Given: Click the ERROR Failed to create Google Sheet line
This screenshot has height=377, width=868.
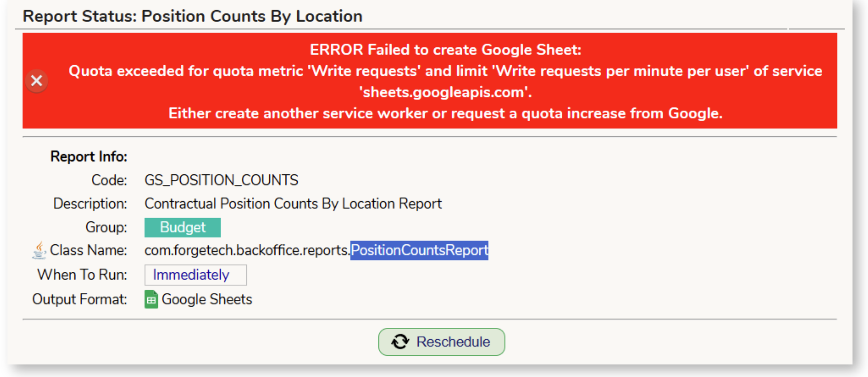Looking at the screenshot, I should pos(445,50).
